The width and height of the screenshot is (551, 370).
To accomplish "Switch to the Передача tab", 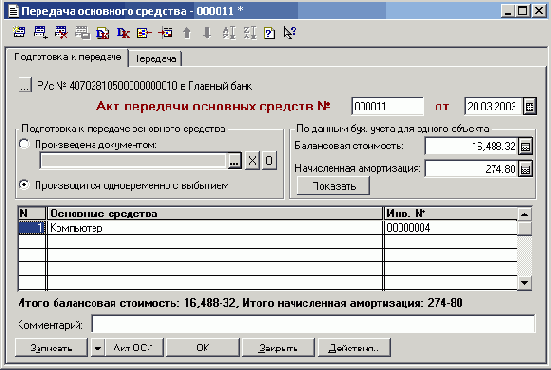I will pyautogui.click(x=155, y=59).
